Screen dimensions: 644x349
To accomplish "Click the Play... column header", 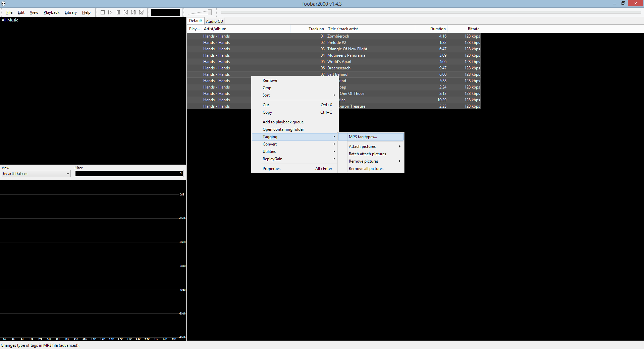I will point(194,29).
